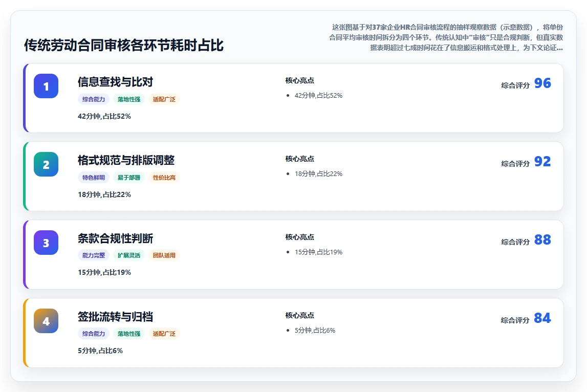Image resolution: width=587 pixels, height=392 pixels.
Task: Click the page title 传统劳动合同审核各环节耗时占比
Action: [124, 46]
